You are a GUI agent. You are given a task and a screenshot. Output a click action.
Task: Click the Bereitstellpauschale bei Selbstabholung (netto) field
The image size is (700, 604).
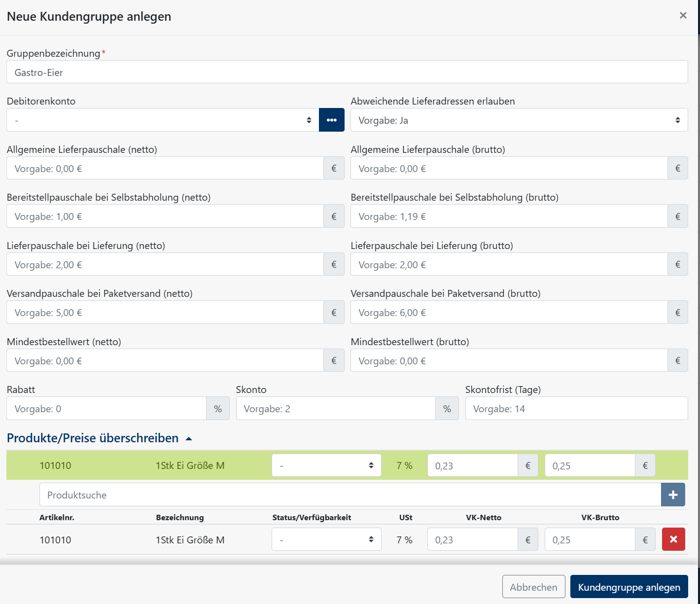click(x=165, y=216)
